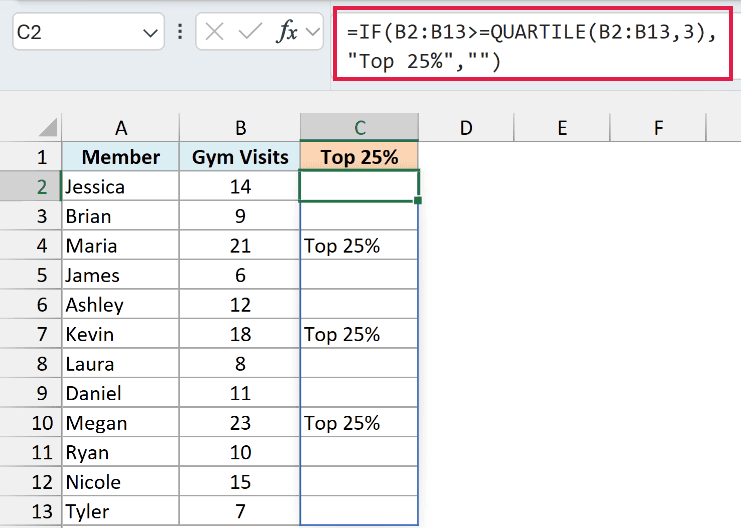Image resolution: width=741 pixels, height=528 pixels.
Task: Select column E header
Action: click(562, 128)
